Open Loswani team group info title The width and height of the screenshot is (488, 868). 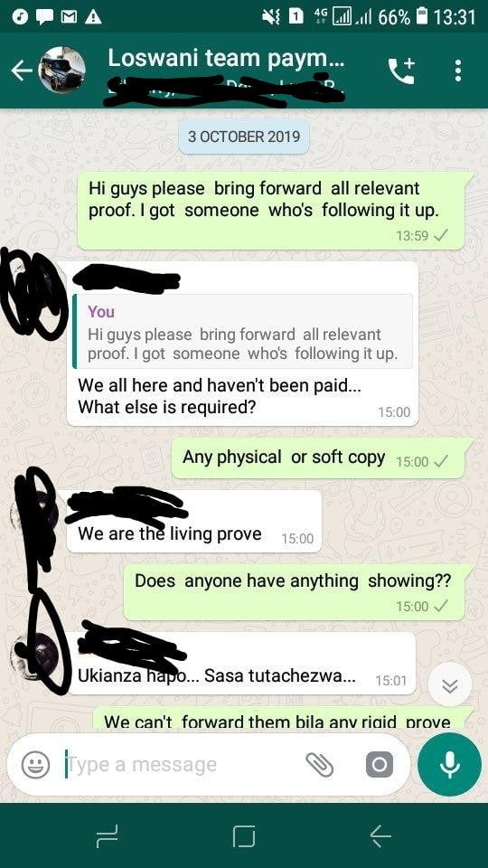226,58
